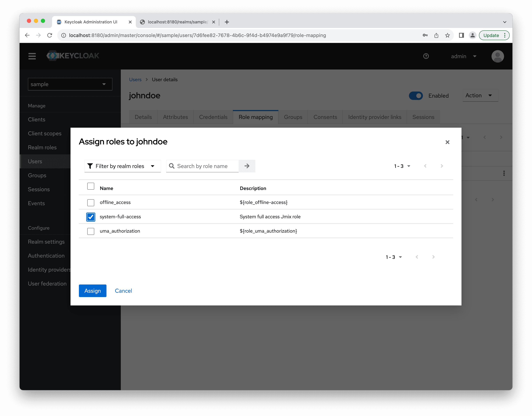Image resolution: width=532 pixels, height=416 pixels.
Task: Expand the sample realm selector dropdown
Action: tap(70, 84)
